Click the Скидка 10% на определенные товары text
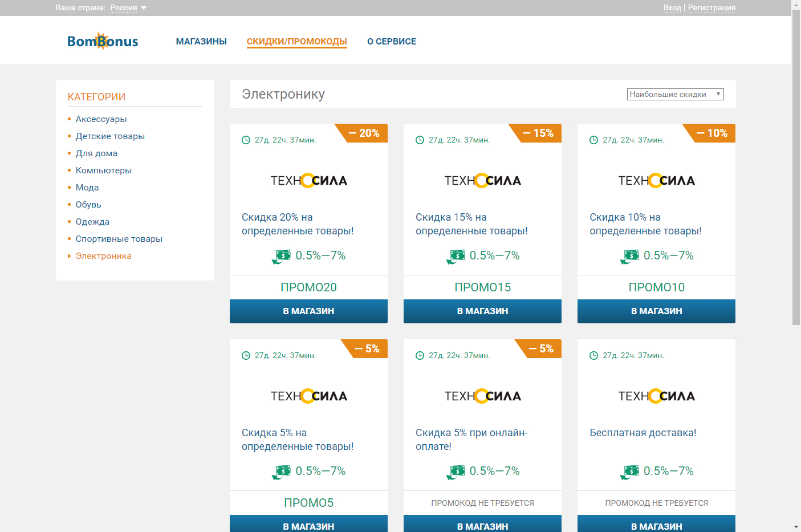This screenshot has width=801, height=532. 645,224
